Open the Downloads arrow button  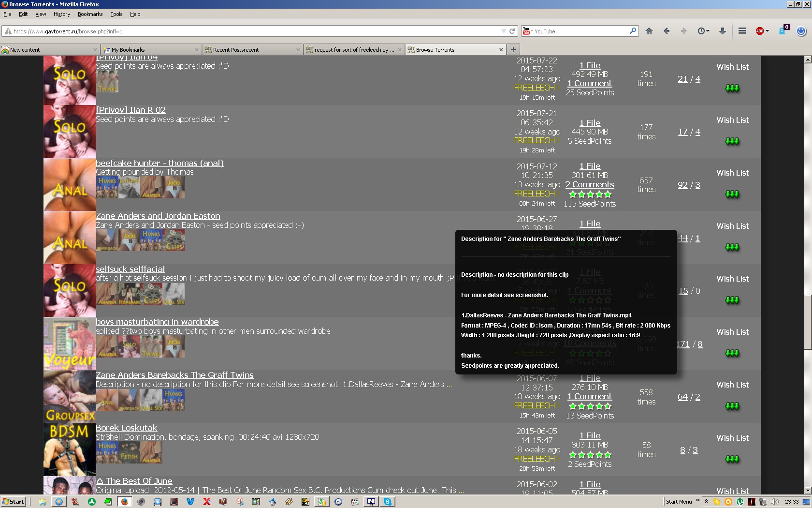click(722, 31)
